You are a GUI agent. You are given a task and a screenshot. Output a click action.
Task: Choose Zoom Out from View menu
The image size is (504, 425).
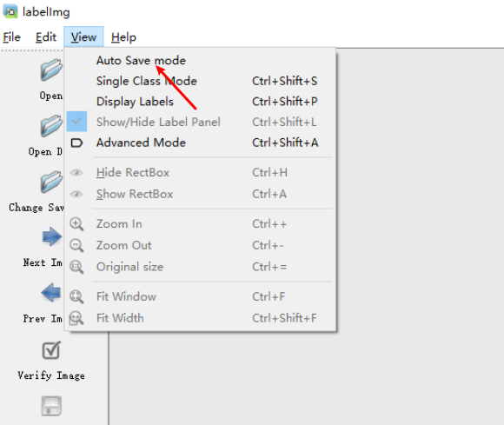point(200,245)
